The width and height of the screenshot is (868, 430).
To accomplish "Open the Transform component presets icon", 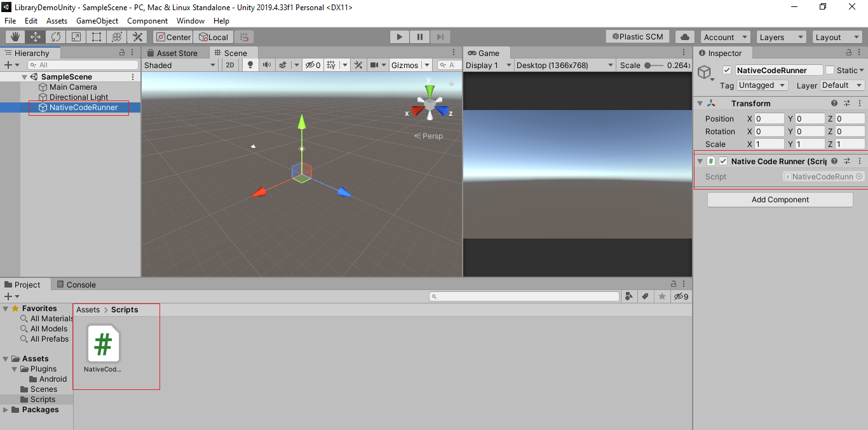I will click(847, 103).
